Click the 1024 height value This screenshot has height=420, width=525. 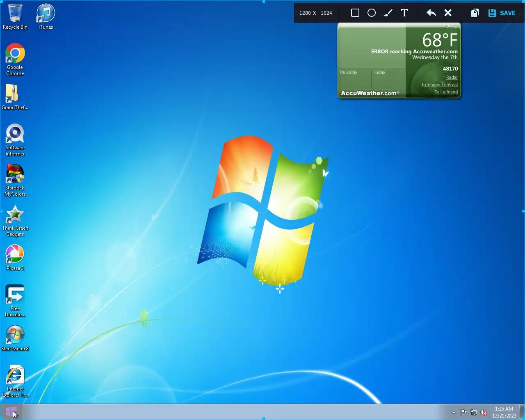pos(326,13)
